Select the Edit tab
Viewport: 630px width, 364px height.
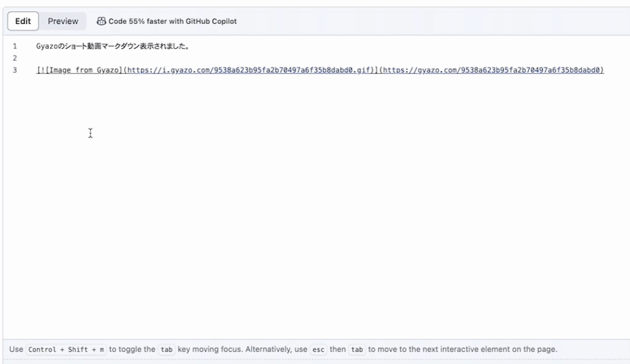pos(23,21)
